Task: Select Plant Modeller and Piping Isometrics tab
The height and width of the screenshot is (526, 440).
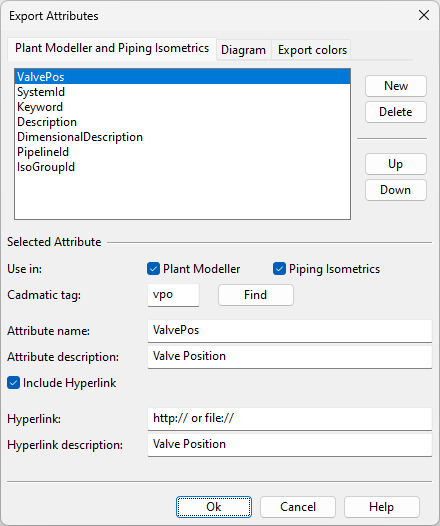Action: [x=112, y=48]
